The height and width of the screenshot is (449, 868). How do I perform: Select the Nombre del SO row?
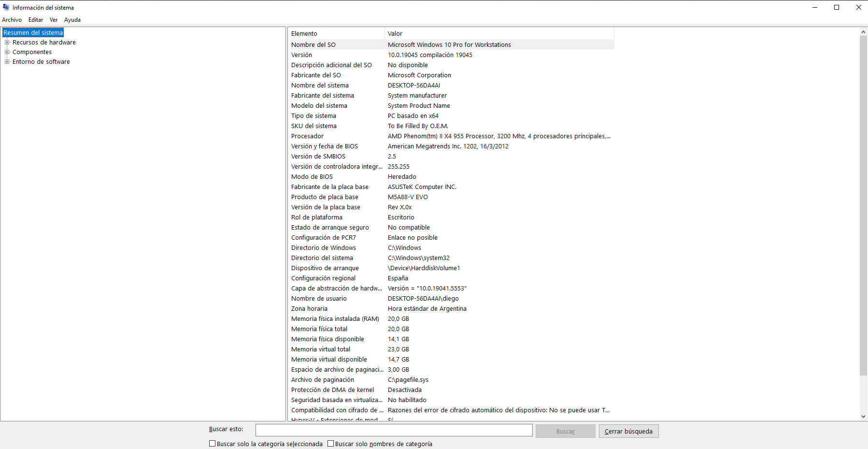tap(451, 44)
